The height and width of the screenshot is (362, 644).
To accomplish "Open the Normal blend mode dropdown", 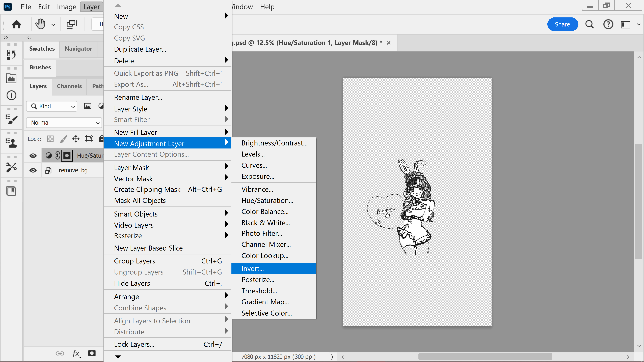I will pyautogui.click(x=64, y=123).
